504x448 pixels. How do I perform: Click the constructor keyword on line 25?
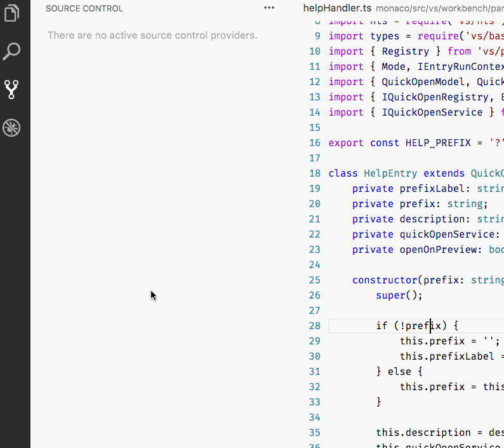pos(385,280)
